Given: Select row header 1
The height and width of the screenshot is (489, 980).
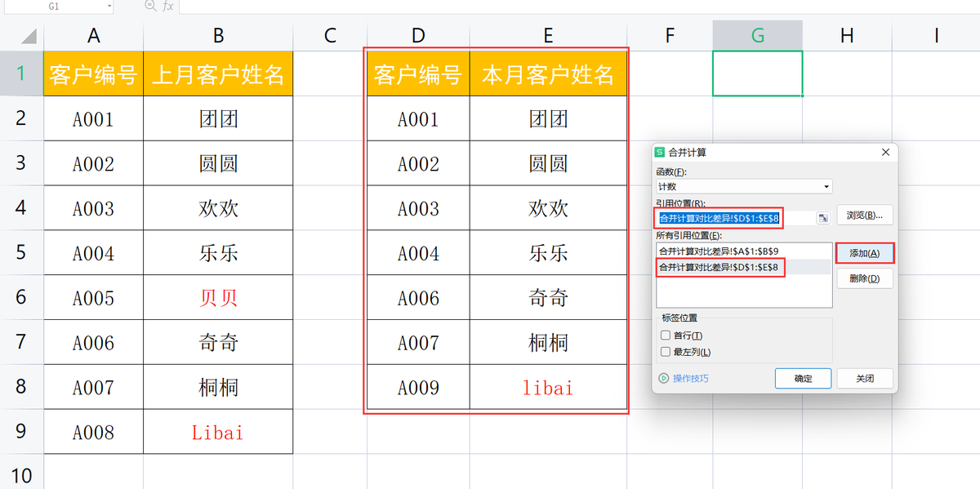Looking at the screenshot, I should [x=22, y=73].
